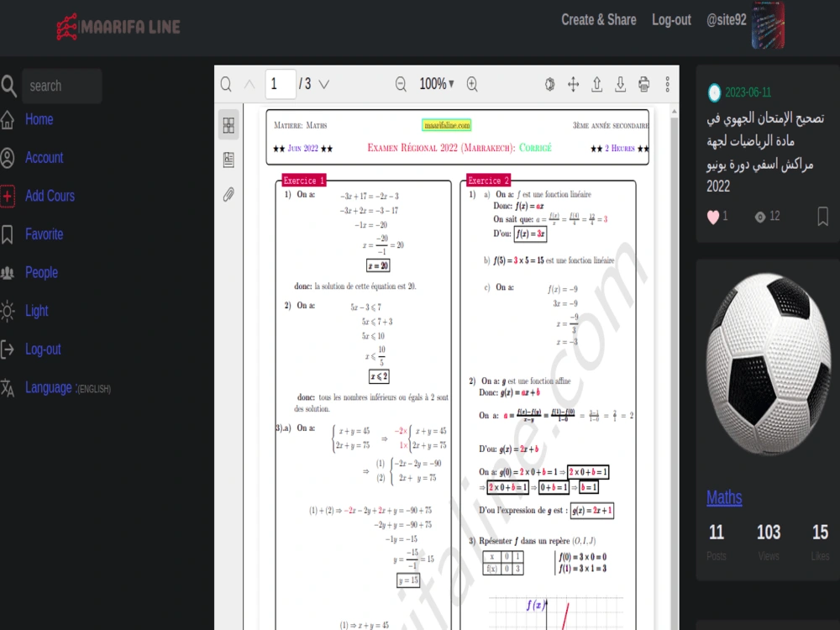
Task: Click the Account profile icon
Action: point(8,158)
